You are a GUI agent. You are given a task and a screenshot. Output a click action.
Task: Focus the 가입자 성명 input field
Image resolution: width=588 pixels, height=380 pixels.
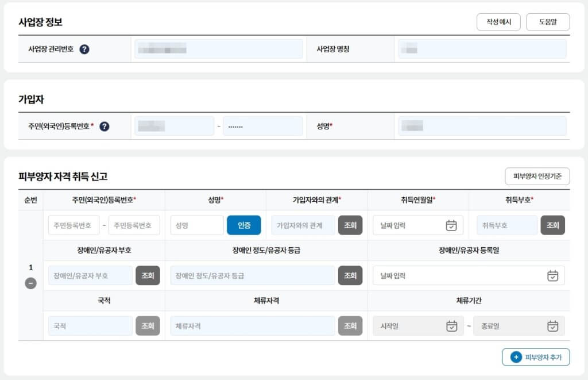(x=482, y=126)
